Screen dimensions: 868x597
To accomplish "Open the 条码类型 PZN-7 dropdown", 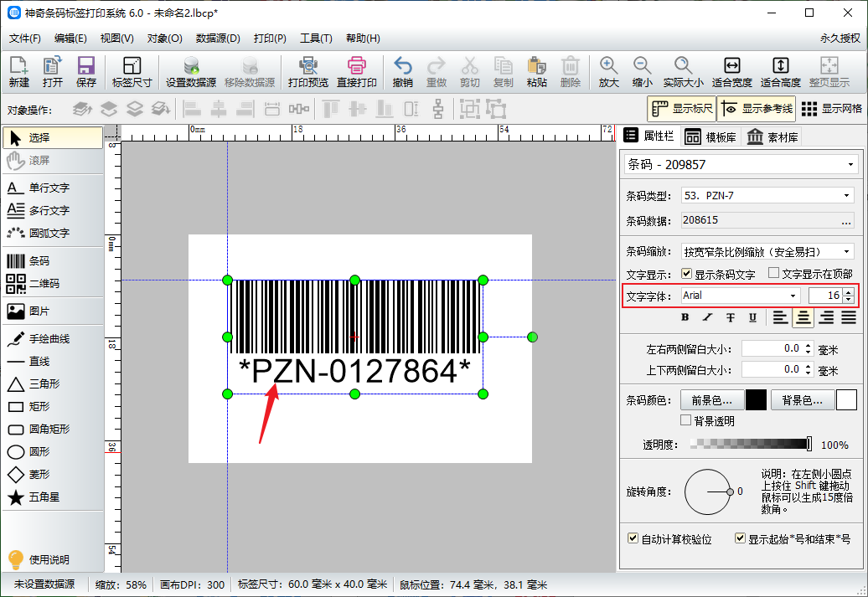I will [x=846, y=196].
